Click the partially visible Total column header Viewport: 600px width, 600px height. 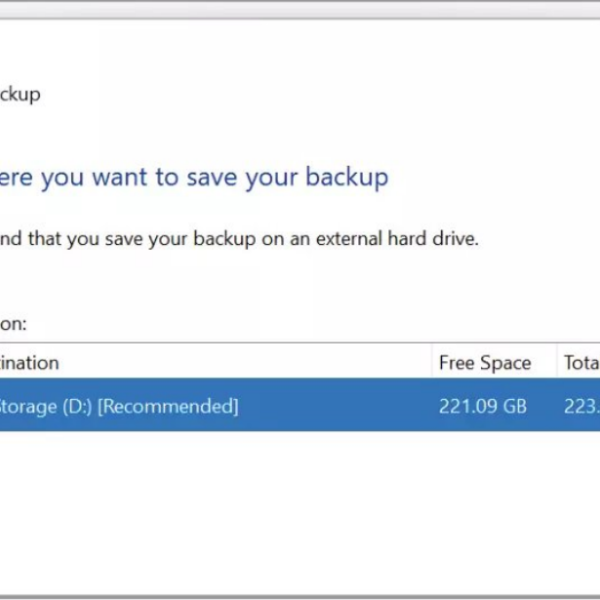click(x=581, y=363)
